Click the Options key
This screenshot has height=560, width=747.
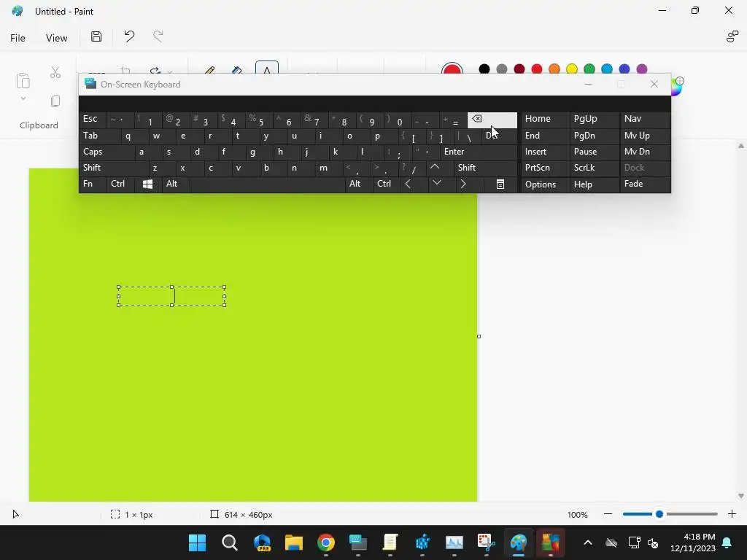(545, 184)
